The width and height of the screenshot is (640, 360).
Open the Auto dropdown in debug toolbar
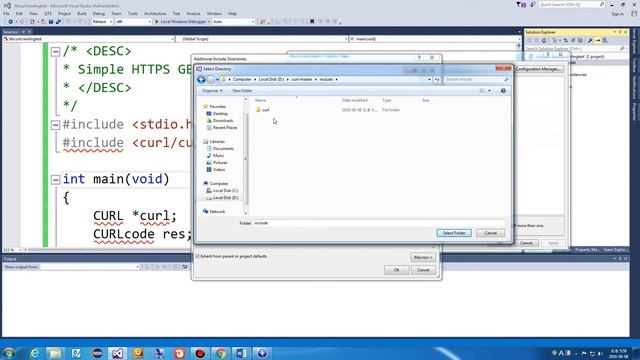(233, 22)
